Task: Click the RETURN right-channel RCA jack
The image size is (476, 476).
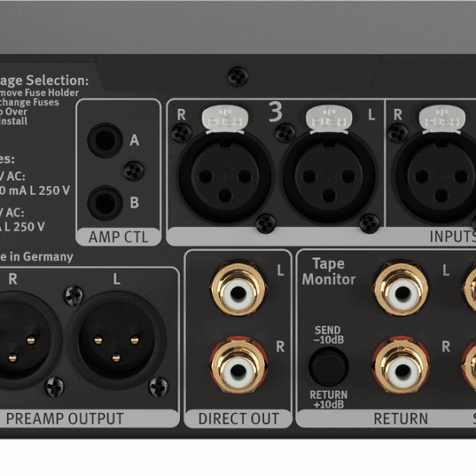Action: click(x=402, y=365)
